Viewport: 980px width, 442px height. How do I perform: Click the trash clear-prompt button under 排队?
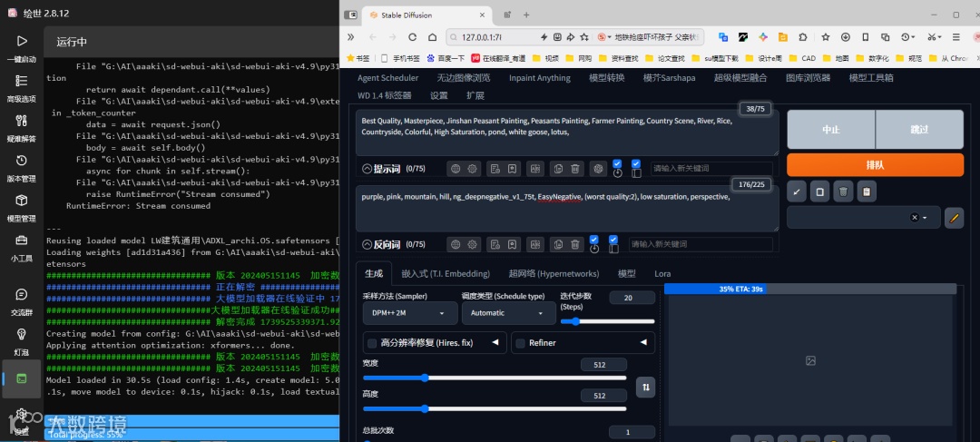pyautogui.click(x=842, y=192)
